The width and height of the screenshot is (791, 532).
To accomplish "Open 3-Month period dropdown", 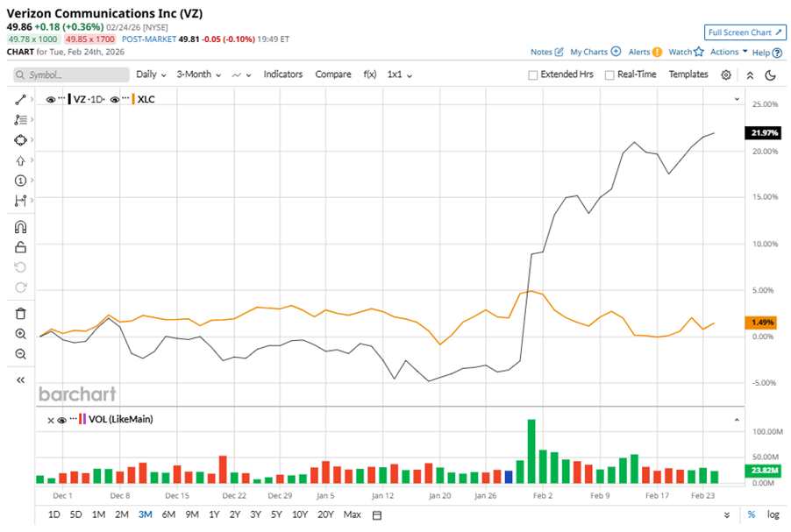I will (199, 74).
